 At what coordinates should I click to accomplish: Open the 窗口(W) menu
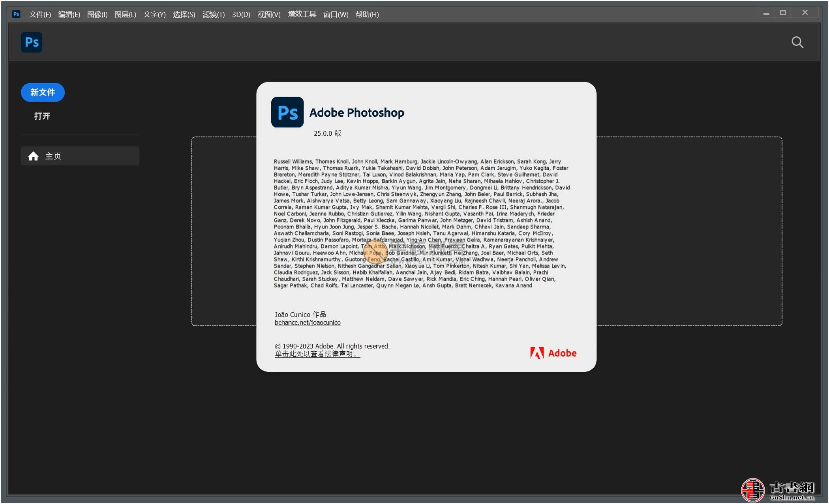pos(336,15)
